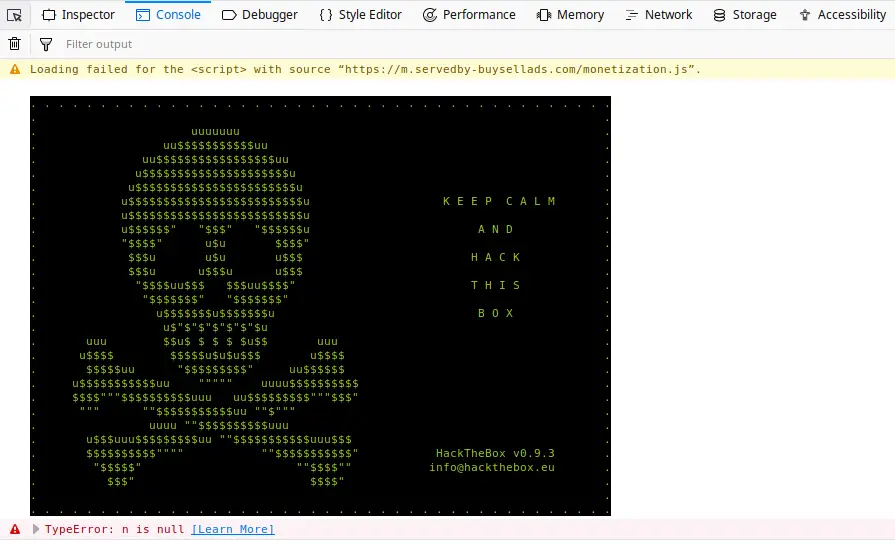Viewport: 895px width, 544px height.
Task: Clear console output with trash icon
Action: click(x=15, y=43)
